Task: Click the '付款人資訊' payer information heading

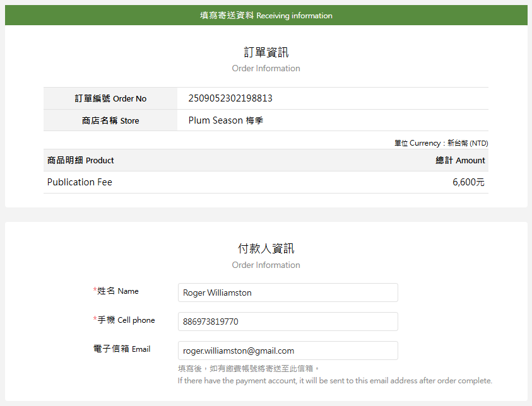Action: (266, 248)
